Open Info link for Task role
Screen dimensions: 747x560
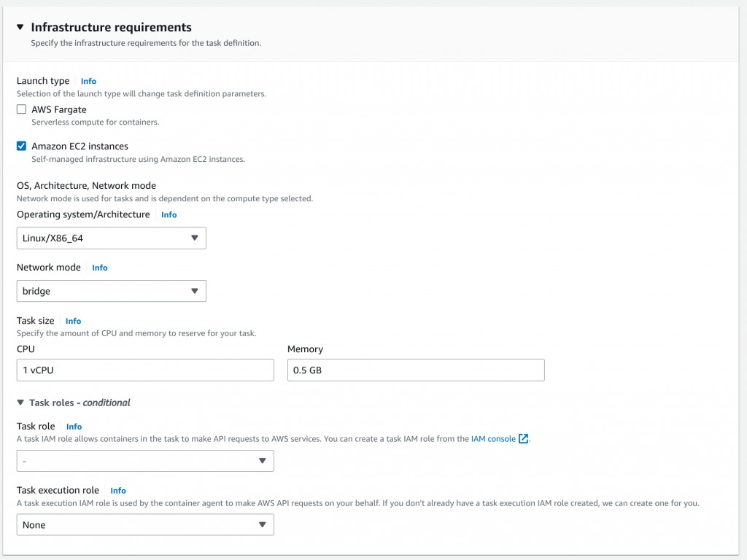[x=74, y=427]
